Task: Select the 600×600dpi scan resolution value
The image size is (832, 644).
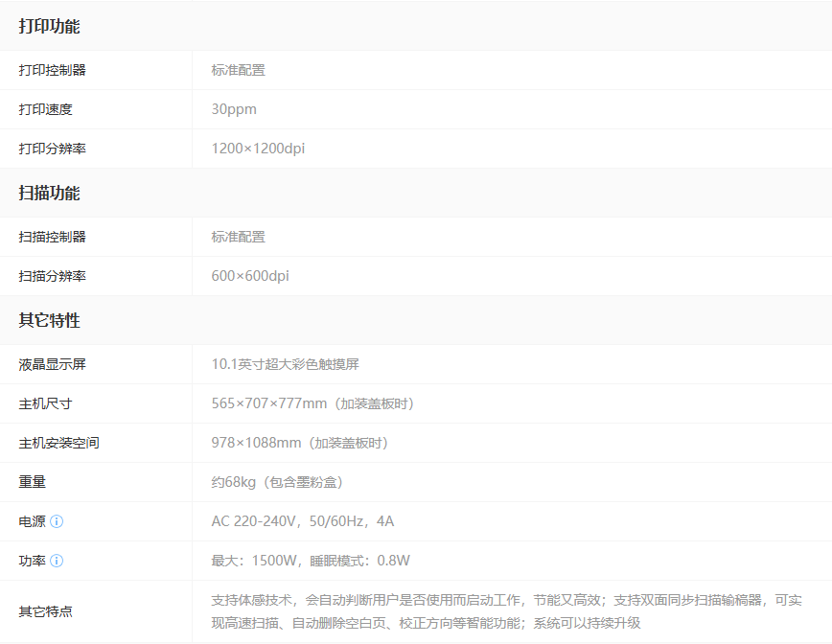Action: 250,276
